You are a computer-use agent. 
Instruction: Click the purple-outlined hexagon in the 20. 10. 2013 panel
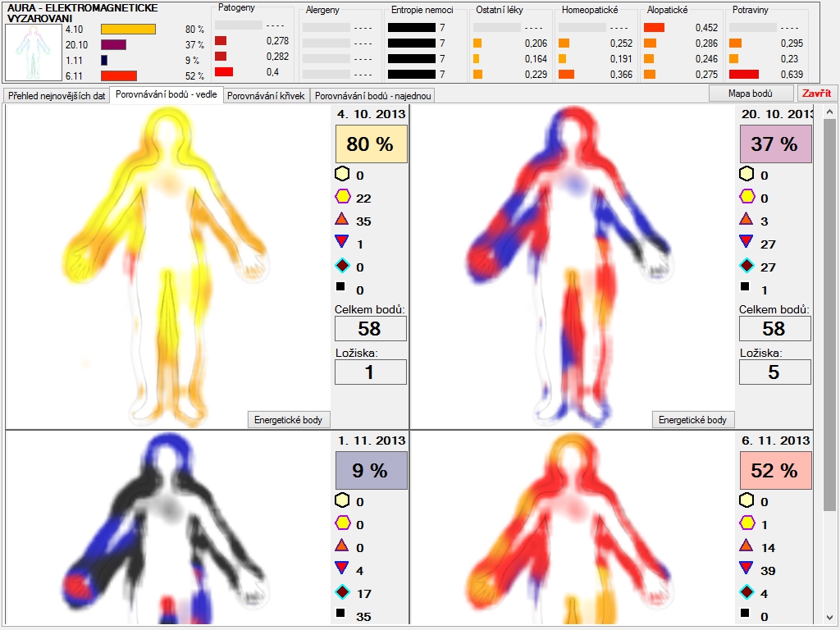[x=746, y=197]
